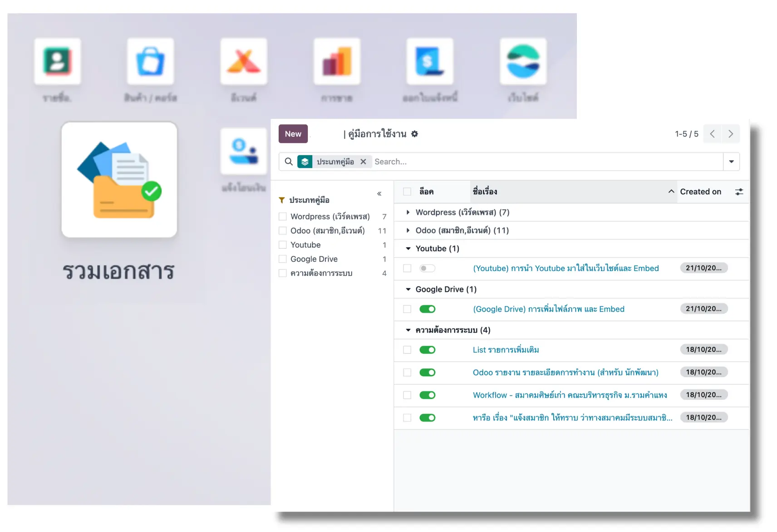Open the รวมเอกสาร documents app icon
Image resolution: width=777 pixels, height=532 pixels.
point(119,180)
